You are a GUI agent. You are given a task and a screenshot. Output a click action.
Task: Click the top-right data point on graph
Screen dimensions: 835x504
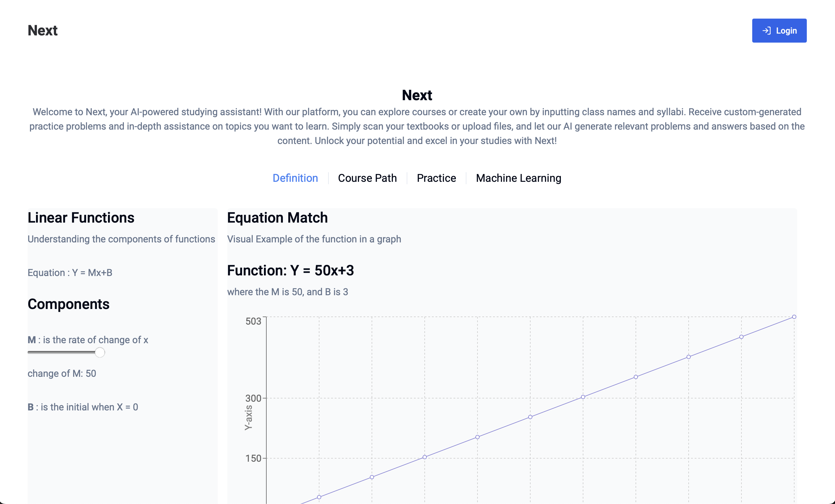tap(794, 317)
